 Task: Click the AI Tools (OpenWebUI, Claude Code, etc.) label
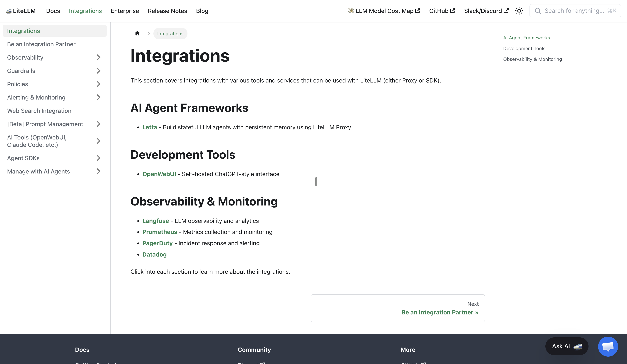(37, 141)
